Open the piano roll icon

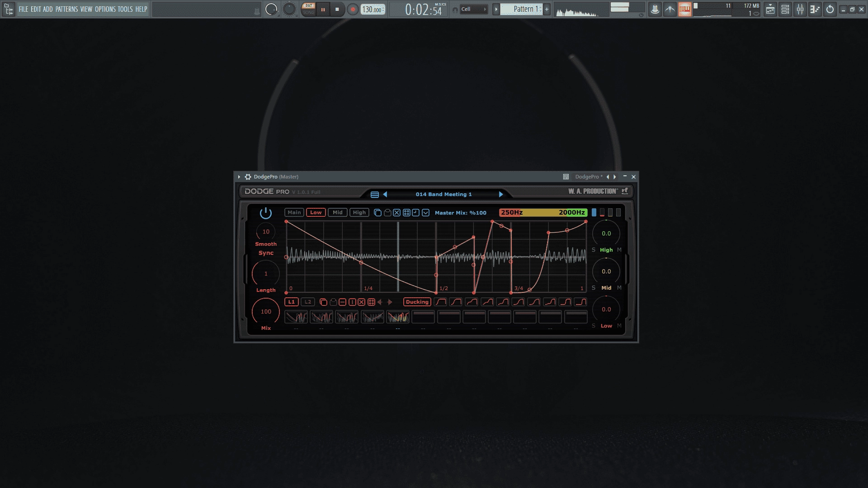click(815, 9)
